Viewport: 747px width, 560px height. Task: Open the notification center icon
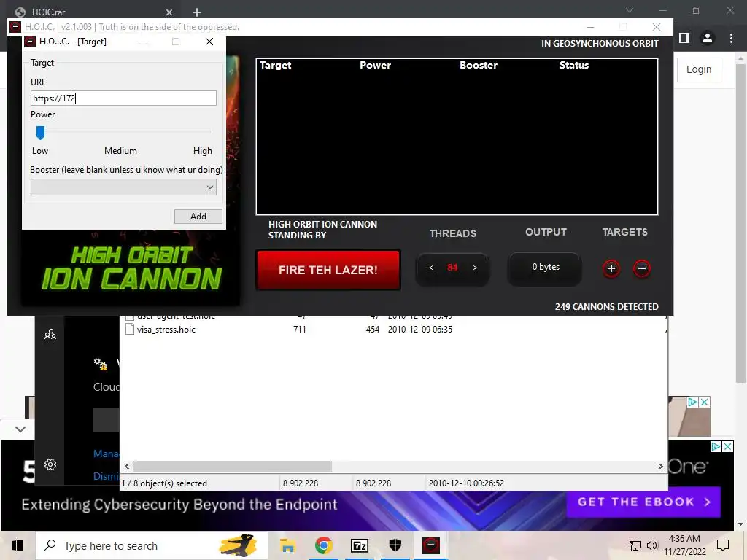[723, 545]
